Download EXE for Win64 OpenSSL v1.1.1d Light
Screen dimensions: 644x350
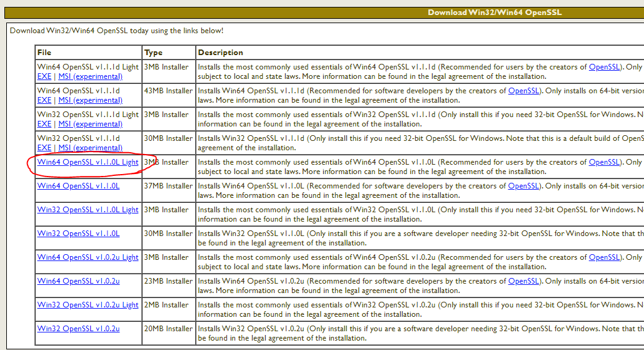pos(44,76)
